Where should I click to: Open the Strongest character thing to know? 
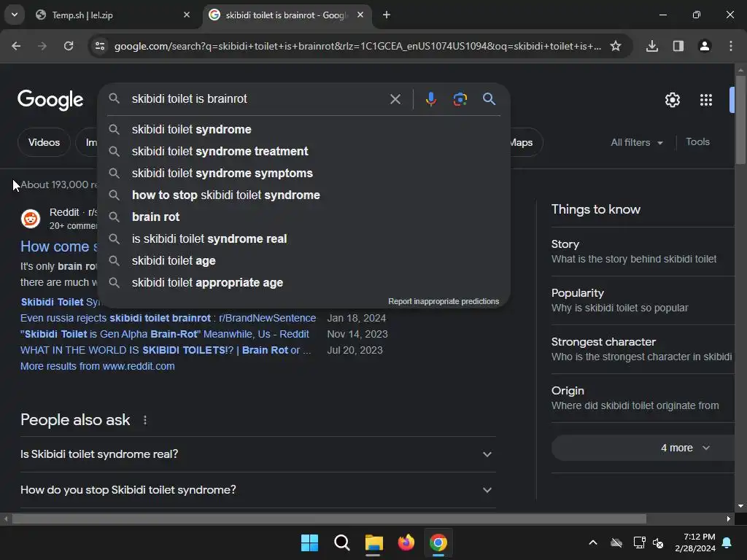point(643,349)
